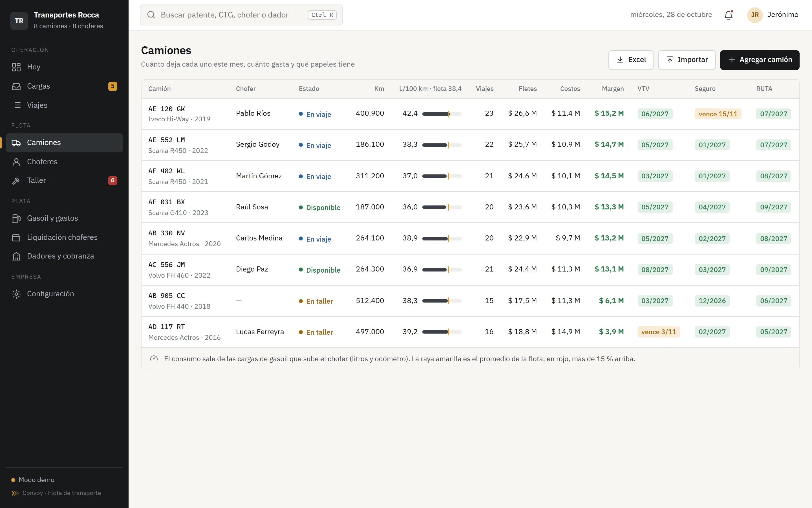Click the JR user avatar

pyautogui.click(x=754, y=15)
